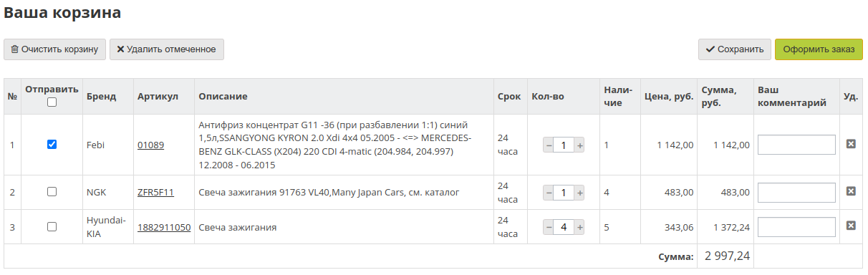Check the Отправить checkbox for Hyundai-KIA row

tap(52, 226)
